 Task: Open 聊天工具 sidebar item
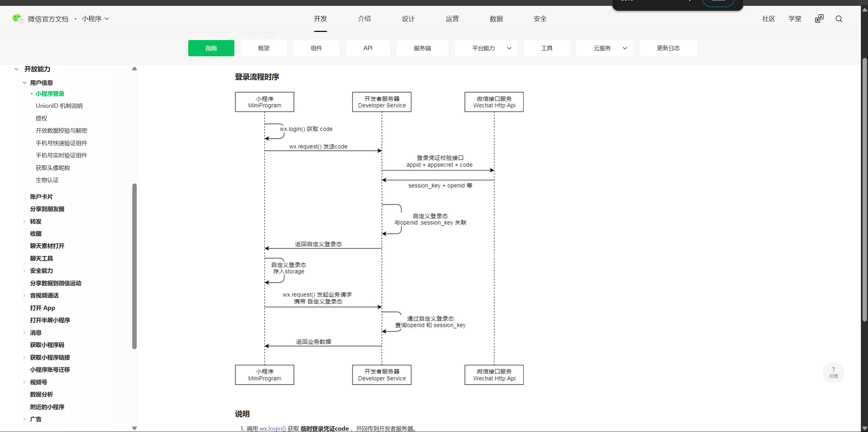(41, 258)
